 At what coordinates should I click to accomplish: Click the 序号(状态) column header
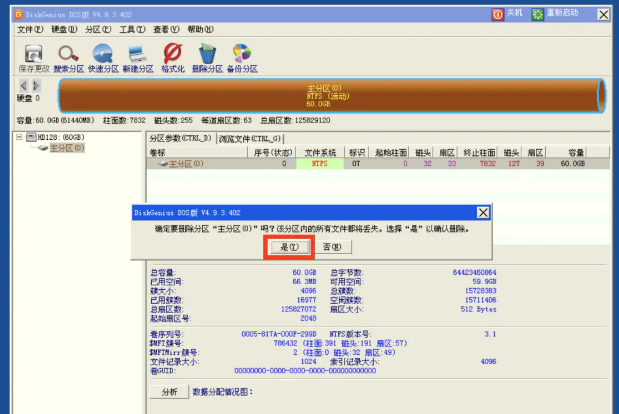(272, 152)
